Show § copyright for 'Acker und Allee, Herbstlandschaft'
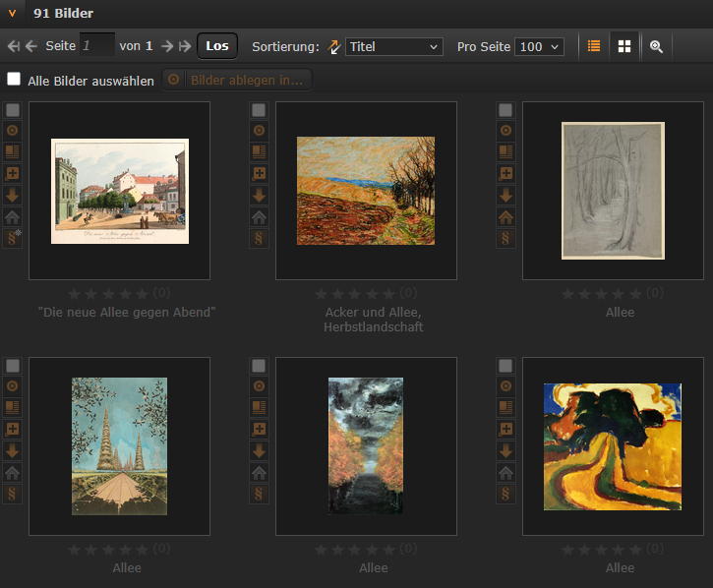This screenshot has width=713, height=588. [259, 238]
